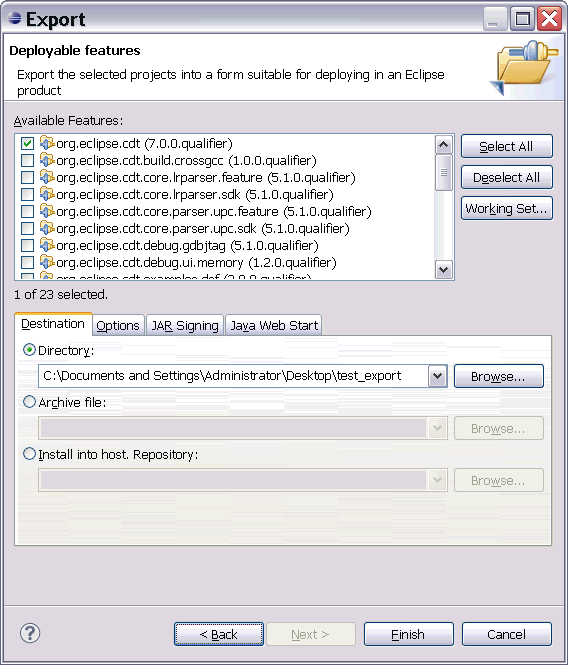Image resolution: width=568 pixels, height=665 pixels.
Task: Click the icon beside org.eclipse.cdt.core.parser.upc.feature
Action: 47,211
